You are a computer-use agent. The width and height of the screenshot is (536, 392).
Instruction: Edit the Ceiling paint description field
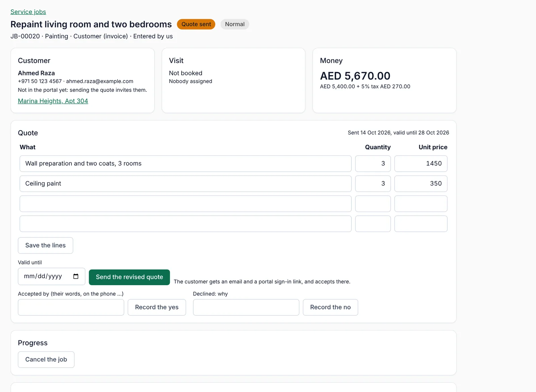coord(186,184)
